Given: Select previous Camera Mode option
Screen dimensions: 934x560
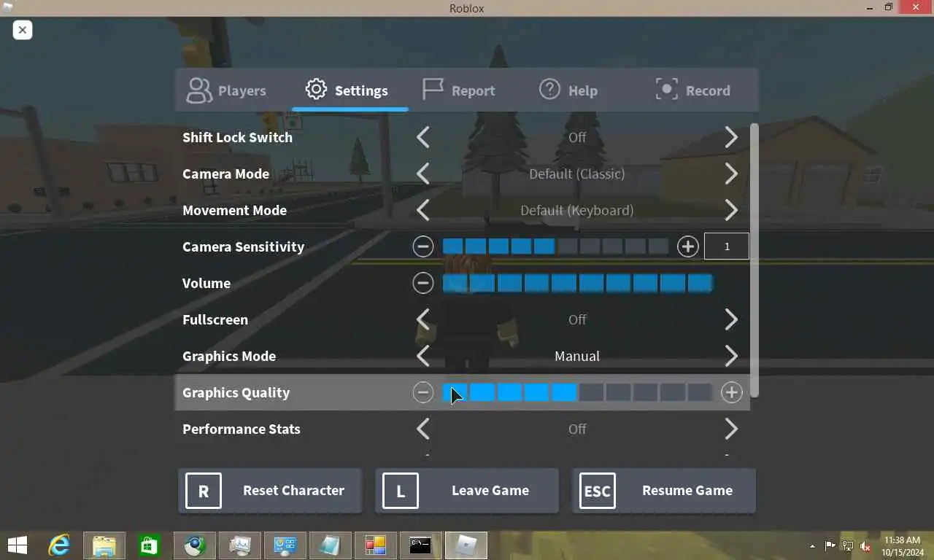Looking at the screenshot, I should tap(423, 174).
